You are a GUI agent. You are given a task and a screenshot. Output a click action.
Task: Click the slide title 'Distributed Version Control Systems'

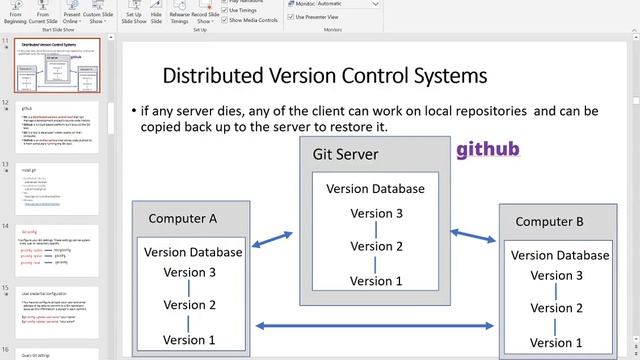click(x=325, y=76)
